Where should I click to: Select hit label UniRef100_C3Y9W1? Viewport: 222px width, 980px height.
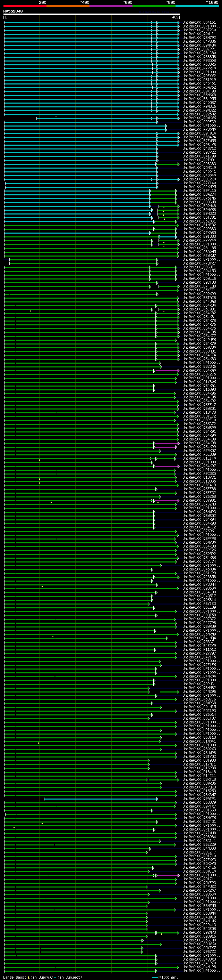(x=199, y=500)
